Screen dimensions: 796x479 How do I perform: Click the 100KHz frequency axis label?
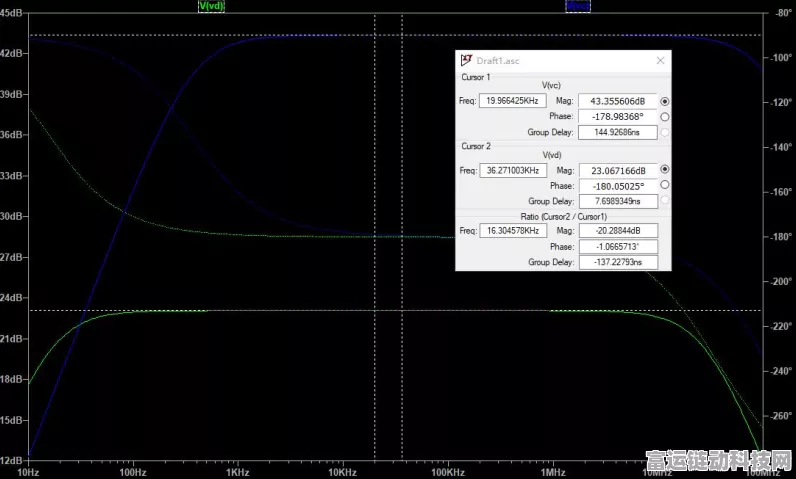(x=448, y=472)
